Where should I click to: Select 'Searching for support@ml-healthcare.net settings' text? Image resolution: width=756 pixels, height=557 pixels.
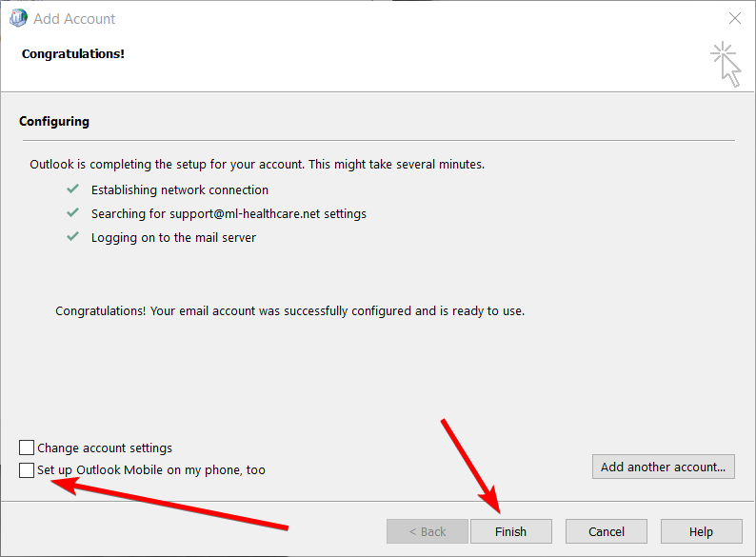click(229, 213)
